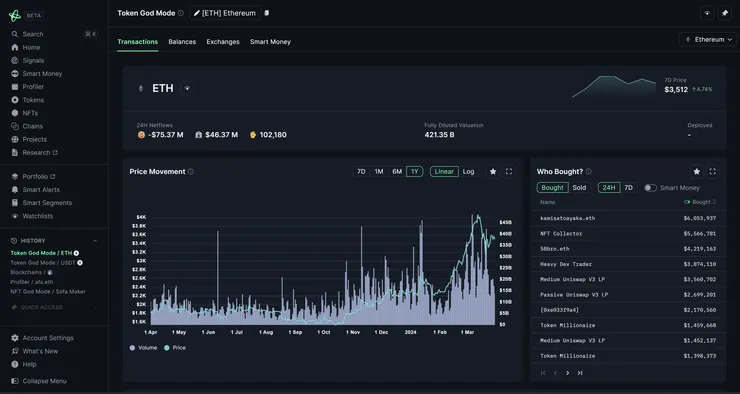Open the NFTs section
Viewport: 740px width, 394px height.
pyautogui.click(x=30, y=113)
